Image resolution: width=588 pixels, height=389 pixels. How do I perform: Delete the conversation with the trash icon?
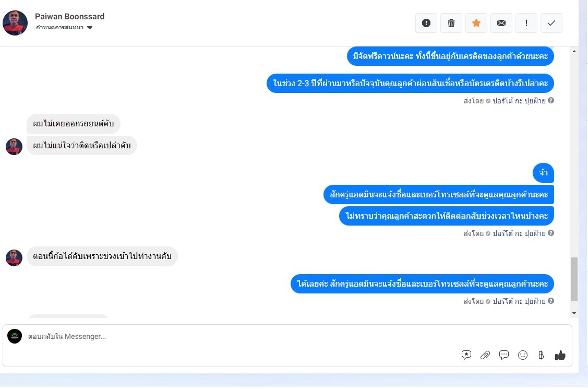tap(451, 23)
